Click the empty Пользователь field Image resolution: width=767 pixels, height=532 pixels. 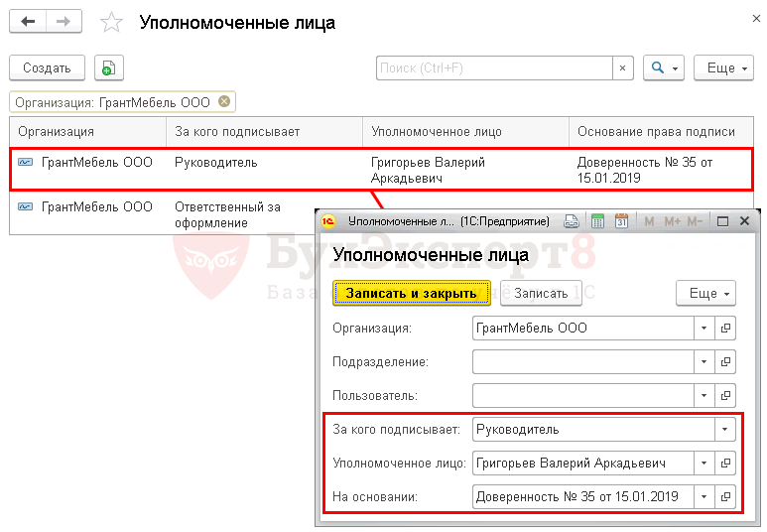click(x=583, y=395)
